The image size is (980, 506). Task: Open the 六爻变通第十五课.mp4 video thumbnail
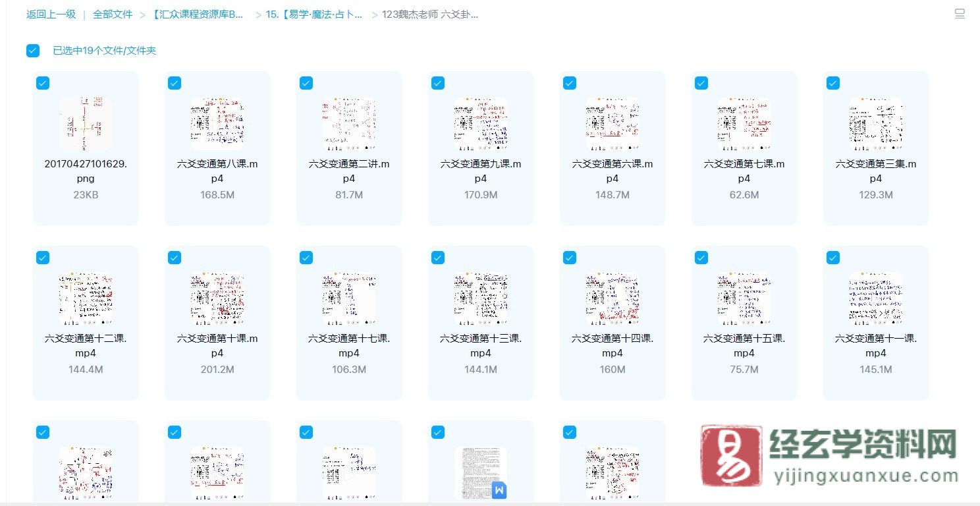744,296
